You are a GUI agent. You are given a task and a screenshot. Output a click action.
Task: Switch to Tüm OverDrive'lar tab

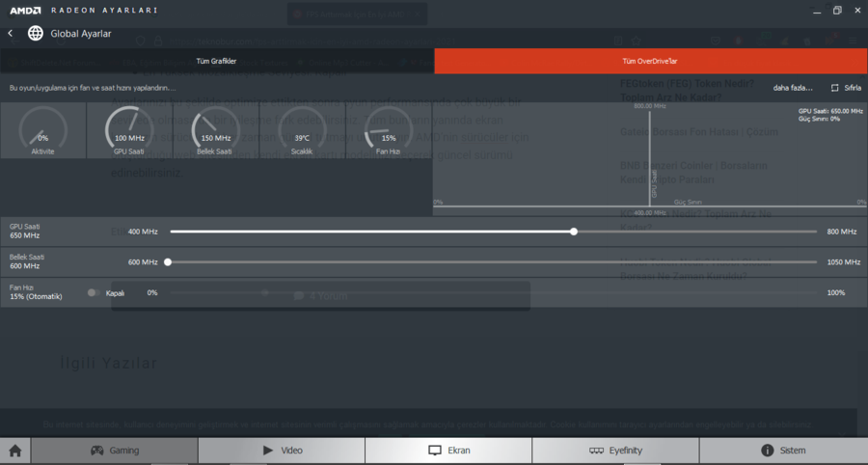pos(650,61)
